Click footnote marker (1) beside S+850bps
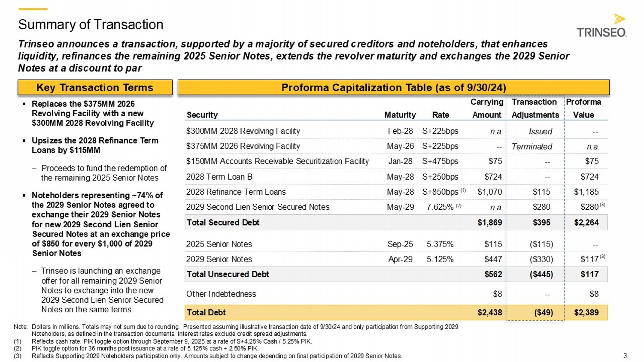This screenshot has height=362, width=644. 463,190
